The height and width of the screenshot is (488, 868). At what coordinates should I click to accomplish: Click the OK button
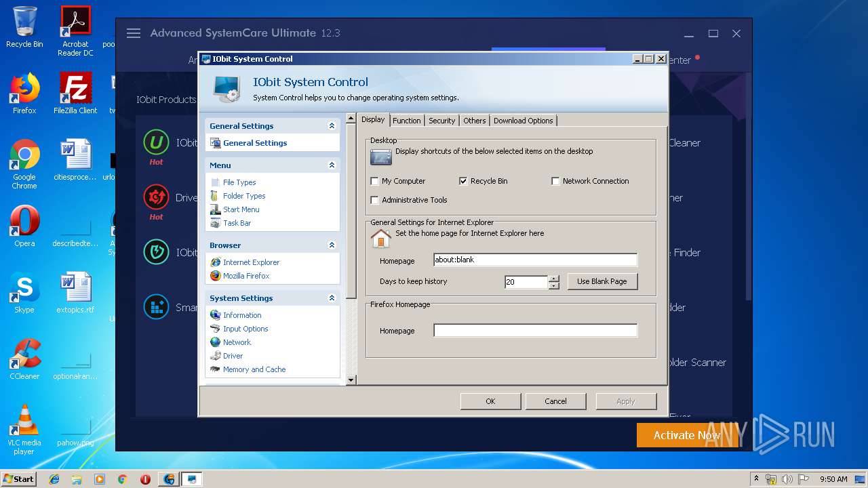(490, 401)
